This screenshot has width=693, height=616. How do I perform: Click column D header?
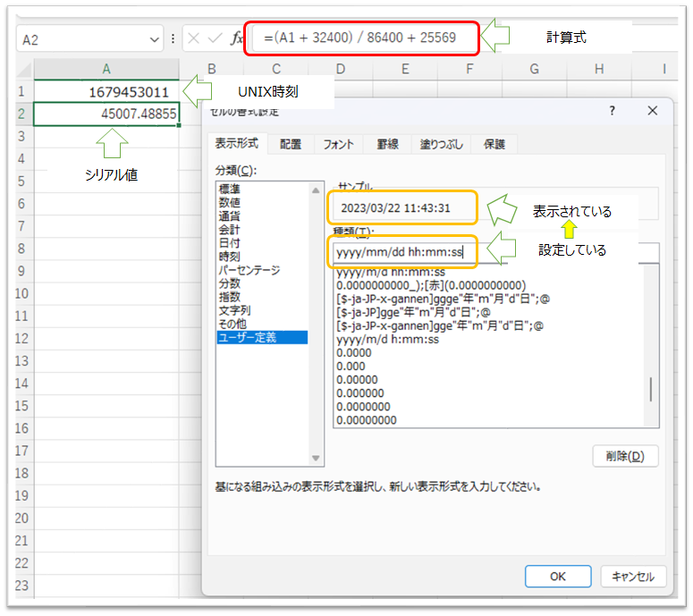(341, 69)
